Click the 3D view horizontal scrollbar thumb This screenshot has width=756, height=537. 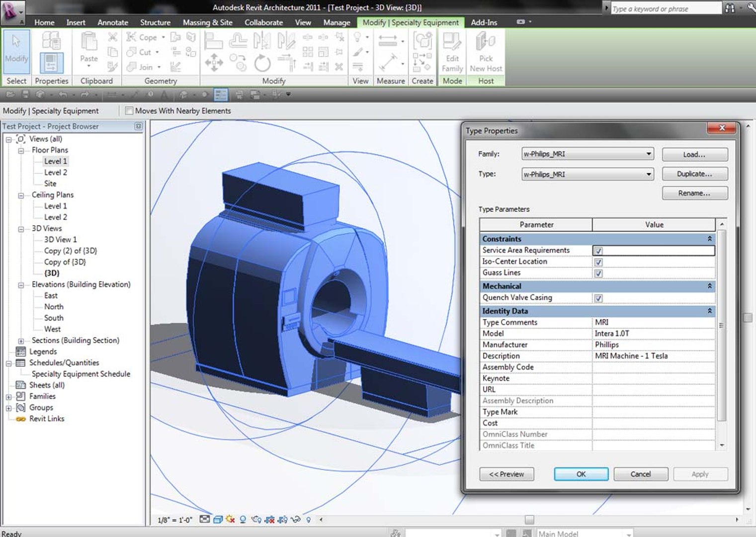[529, 520]
